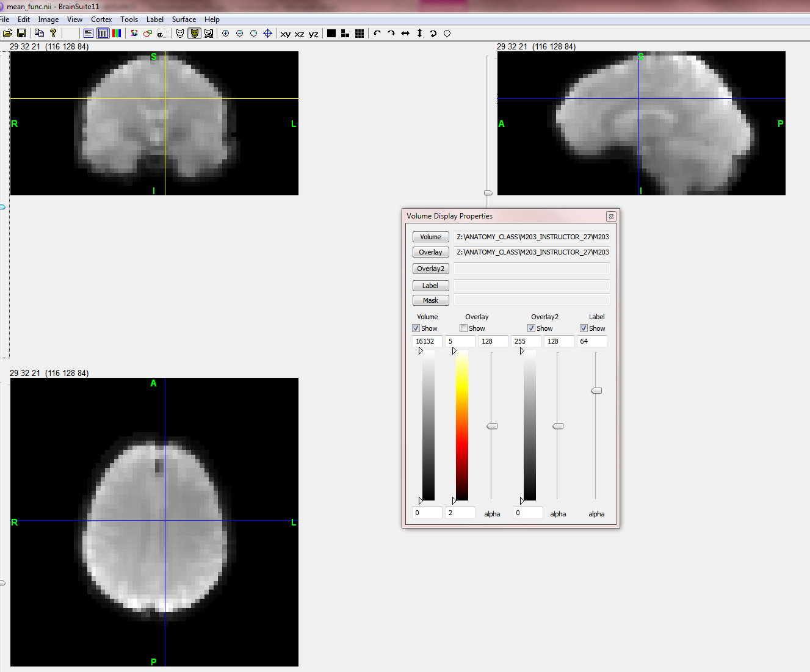810x672 pixels.
Task: Click the RGB color bars toolbar icon
Action: click(116, 33)
